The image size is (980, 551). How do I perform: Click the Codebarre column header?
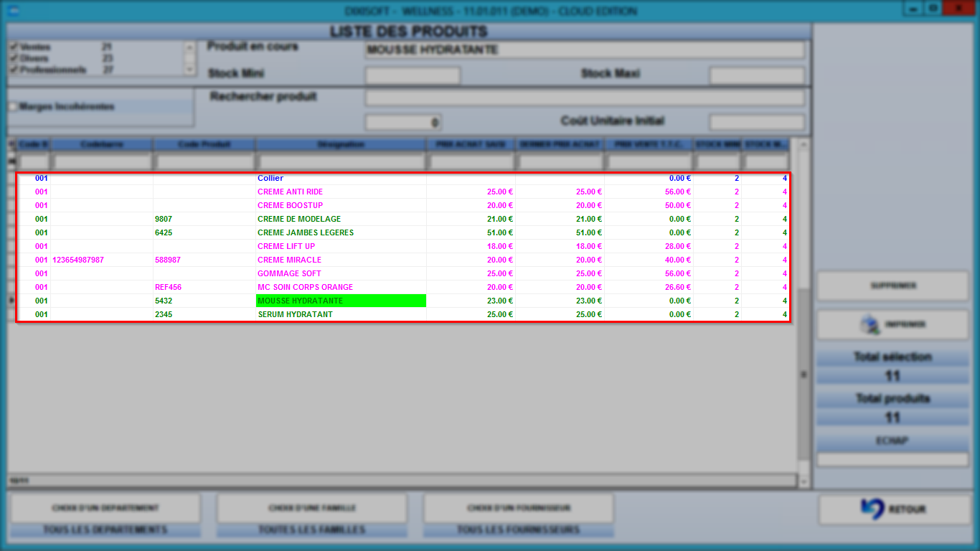pos(102,144)
